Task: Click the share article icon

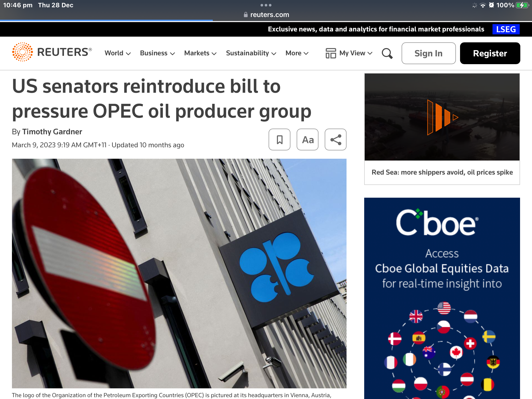Action: [335, 139]
